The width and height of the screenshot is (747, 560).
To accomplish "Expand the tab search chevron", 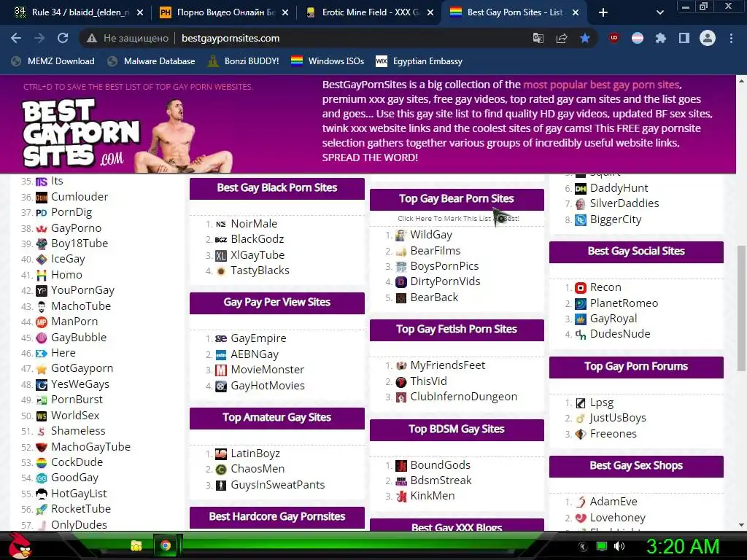I will tap(660, 12).
